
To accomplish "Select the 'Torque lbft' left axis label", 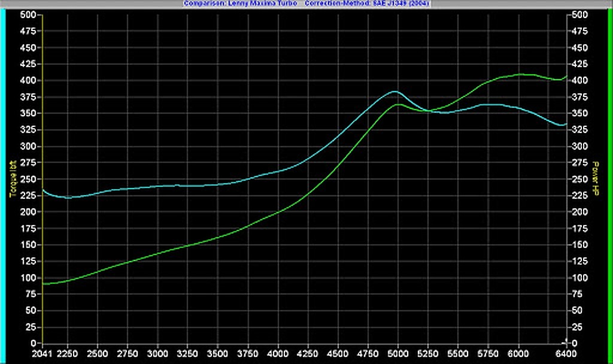I will 11,179.
